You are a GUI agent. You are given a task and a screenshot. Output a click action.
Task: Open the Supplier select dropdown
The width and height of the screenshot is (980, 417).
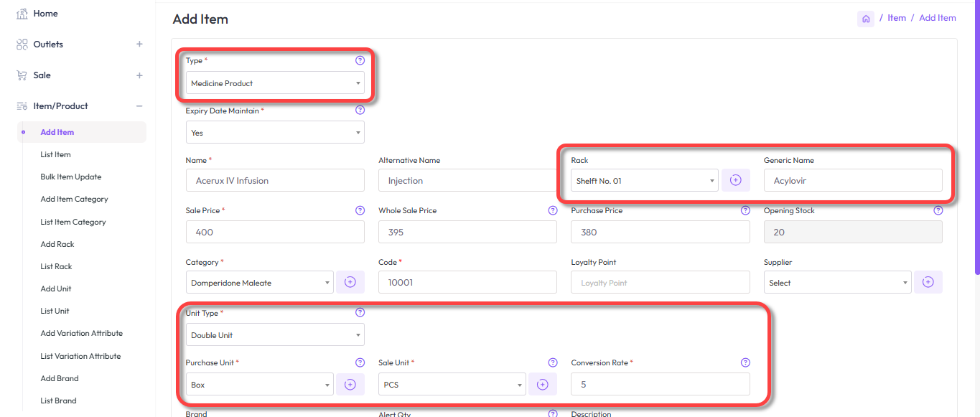[837, 283]
